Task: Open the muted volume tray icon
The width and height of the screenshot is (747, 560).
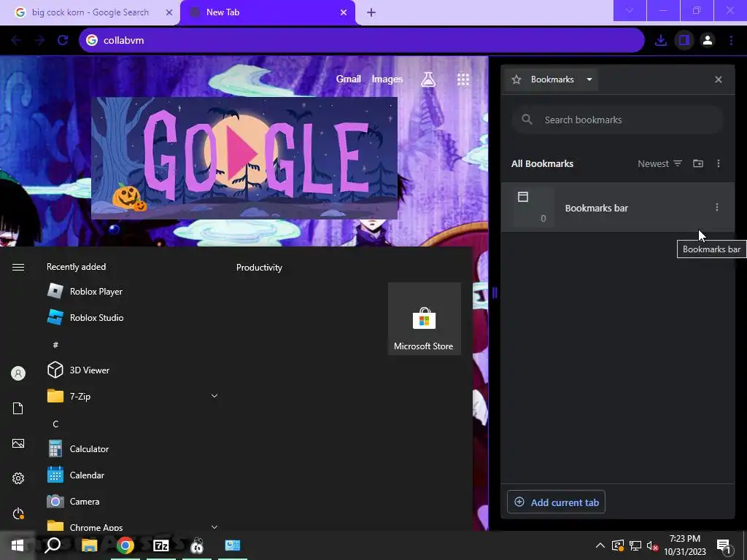Action: click(x=652, y=545)
